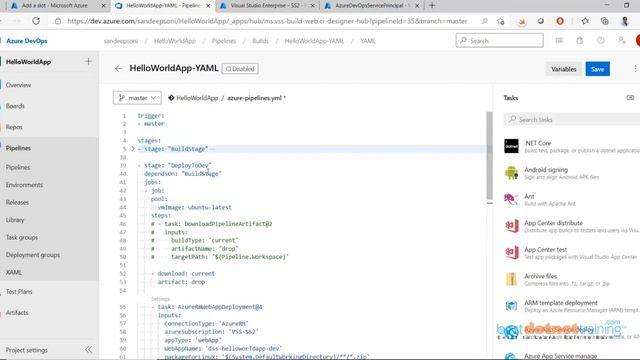Select the Android signing task icon

click(511, 173)
